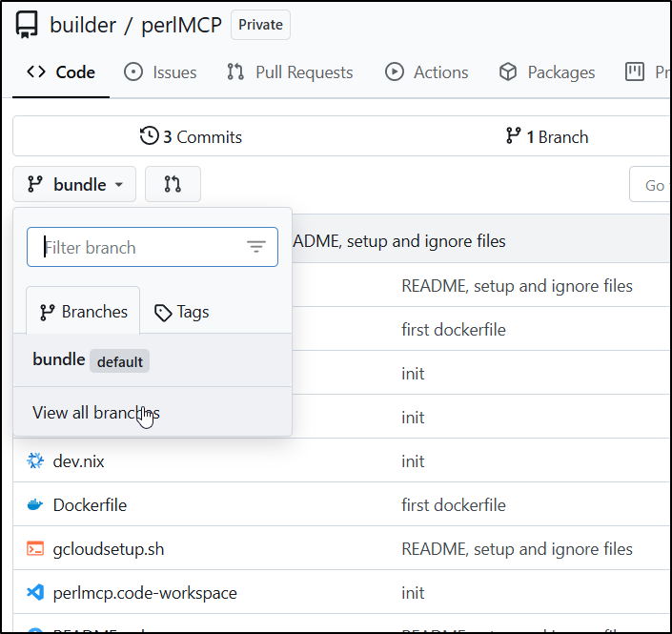This screenshot has height=634, width=672.
Task: Click the compare pull request icon button
Action: [x=173, y=184]
